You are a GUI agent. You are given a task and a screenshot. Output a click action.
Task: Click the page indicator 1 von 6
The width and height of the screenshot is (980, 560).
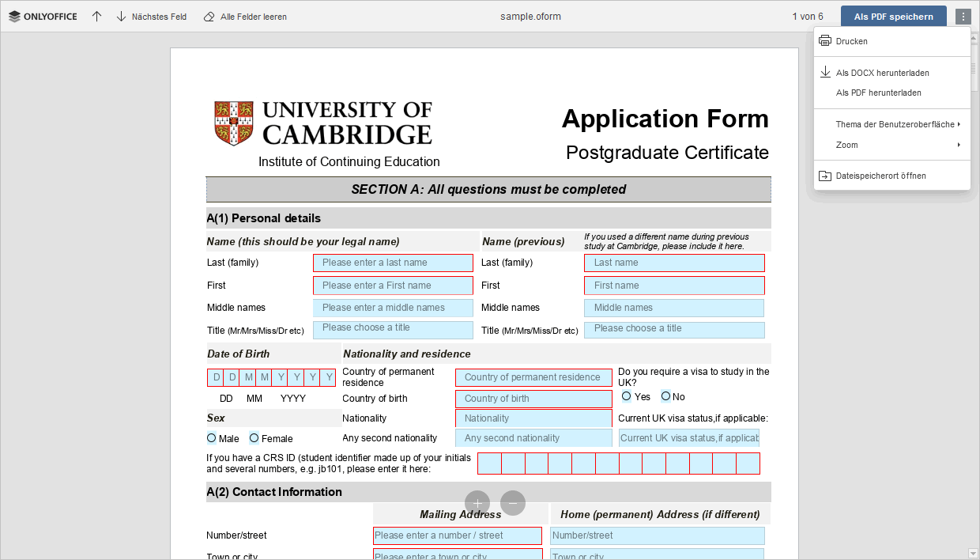pos(808,16)
